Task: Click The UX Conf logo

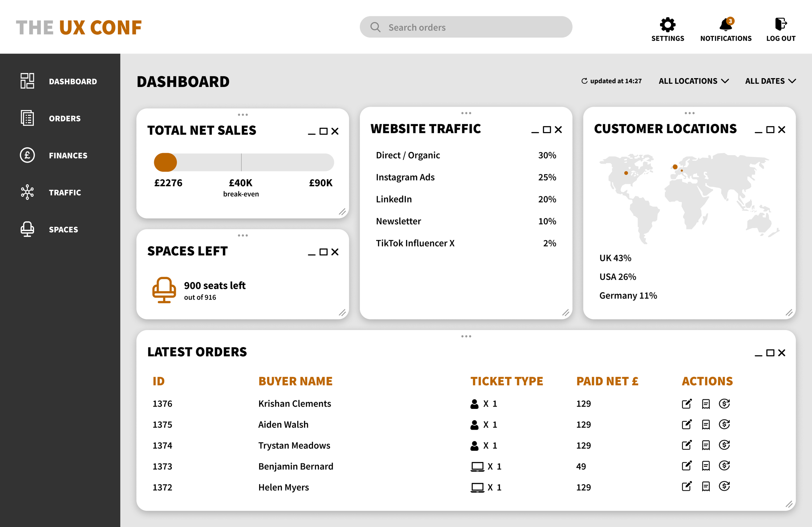Action: click(x=79, y=27)
